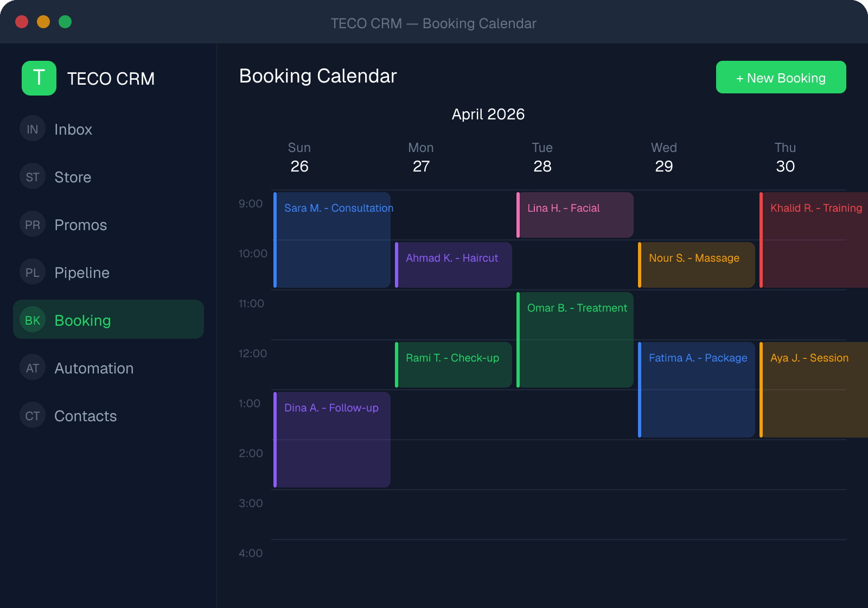
Task: Click the 11:00 time label
Action: tap(251, 303)
